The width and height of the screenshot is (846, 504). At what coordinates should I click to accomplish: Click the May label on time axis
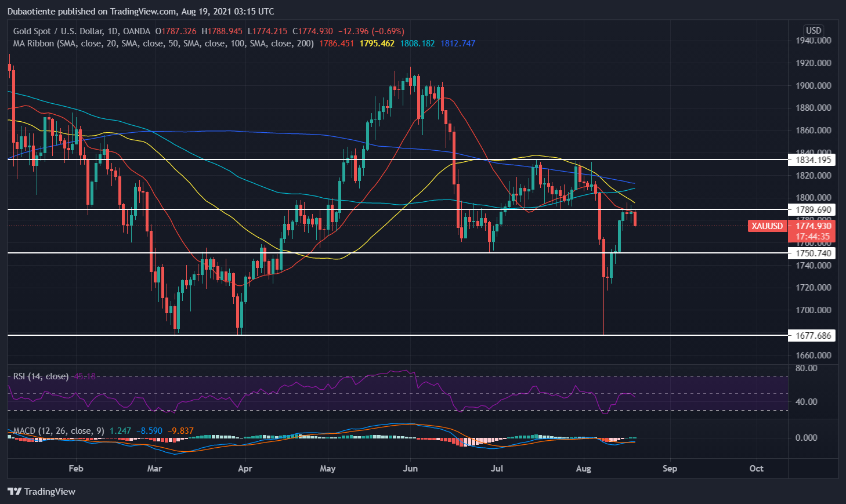(328, 469)
